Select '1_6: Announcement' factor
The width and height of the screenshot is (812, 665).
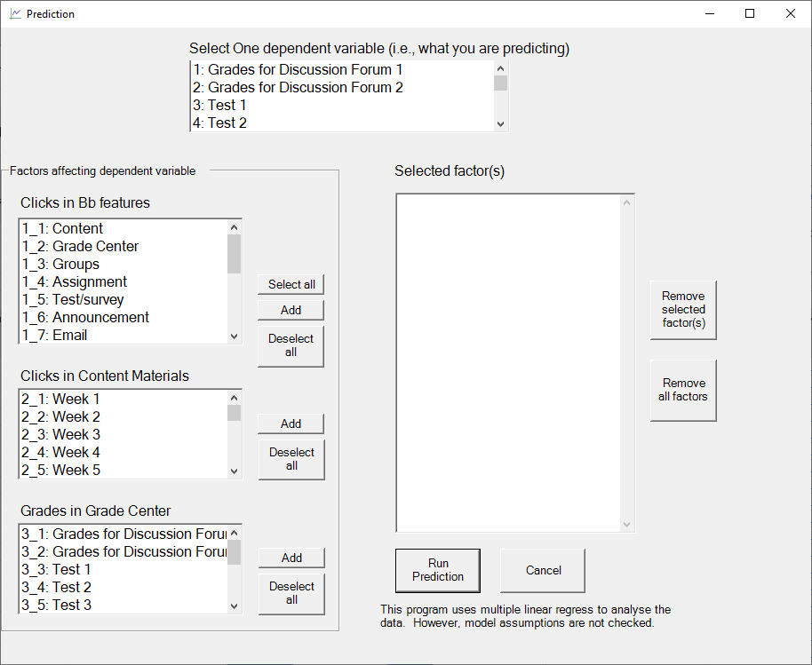pyautogui.click(x=123, y=317)
